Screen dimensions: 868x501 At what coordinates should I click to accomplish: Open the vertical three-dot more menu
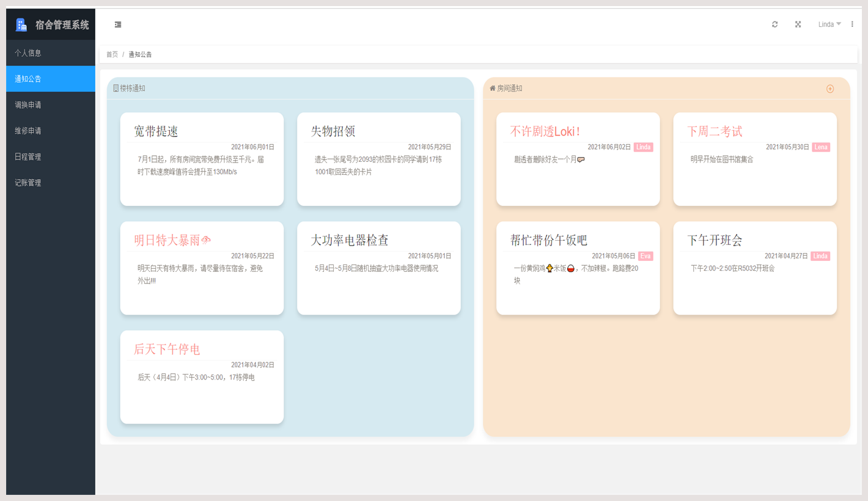(x=852, y=24)
